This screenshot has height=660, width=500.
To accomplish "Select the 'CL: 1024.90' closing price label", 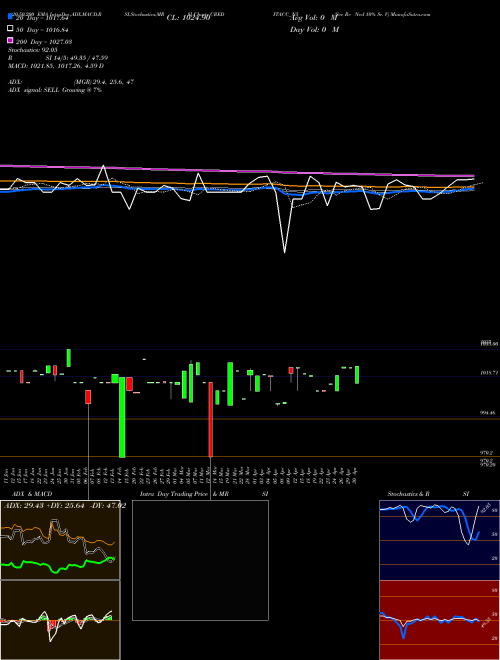I will pyautogui.click(x=188, y=18).
